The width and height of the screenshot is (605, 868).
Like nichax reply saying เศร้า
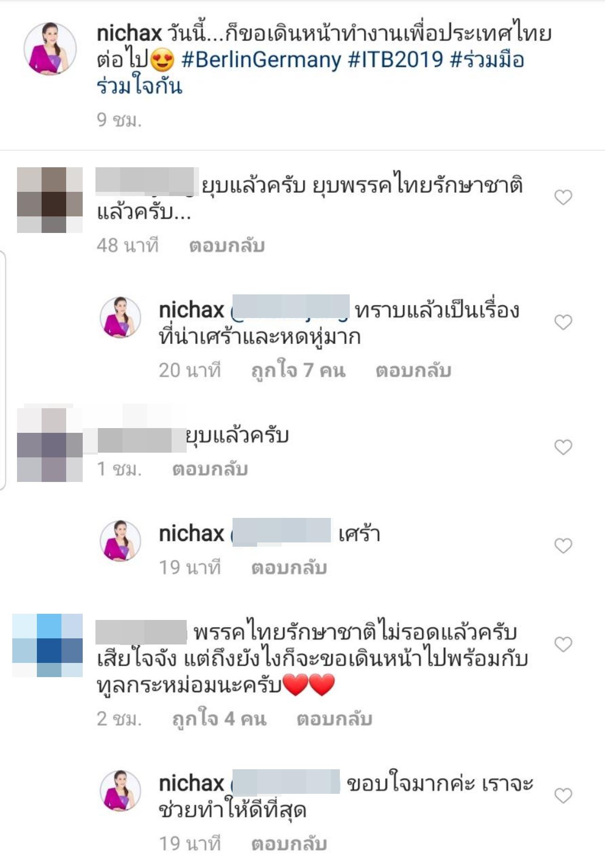coord(563,545)
